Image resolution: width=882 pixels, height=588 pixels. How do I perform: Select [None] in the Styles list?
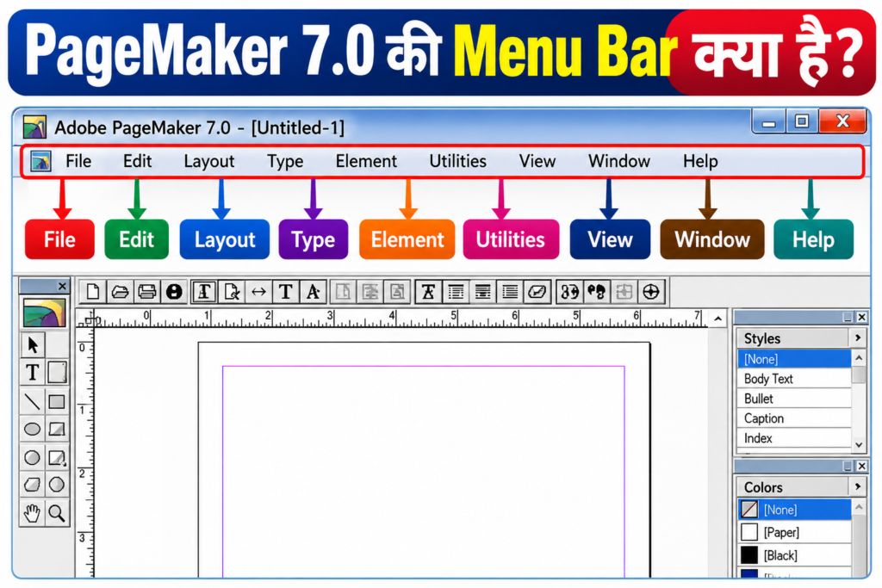pyautogui.click(x=794, y=359)
